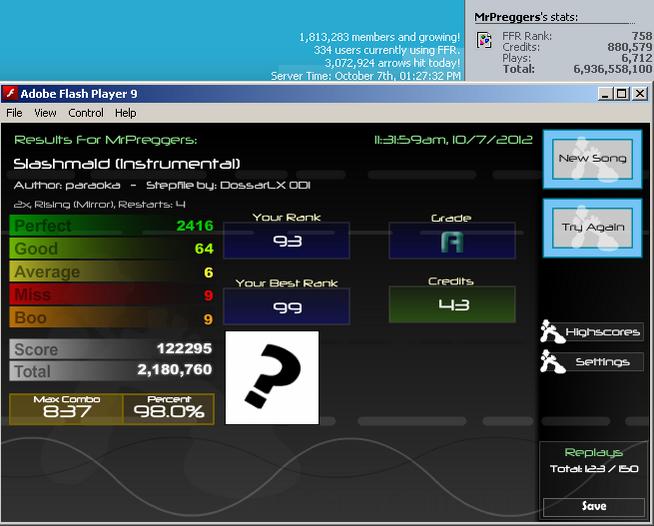Click the Settings dancer icon
Viewport: 654px width, 526px height.
(552, 361)
